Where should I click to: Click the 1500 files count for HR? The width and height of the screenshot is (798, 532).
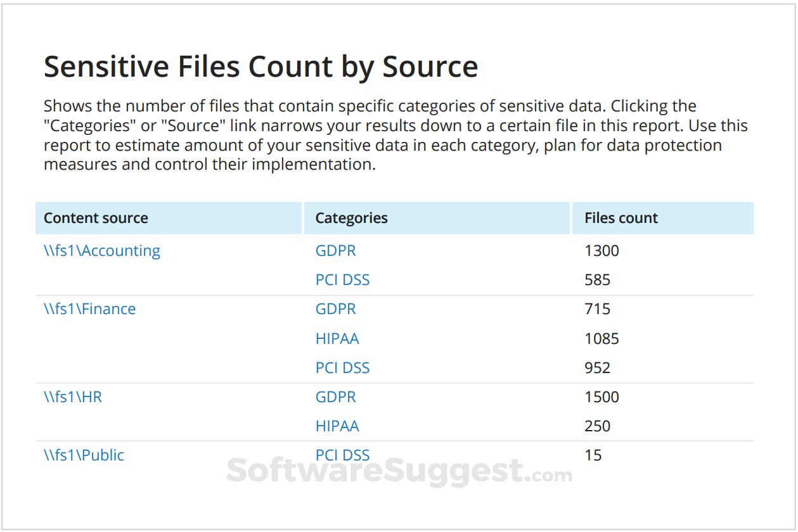[x=602, y=397]
